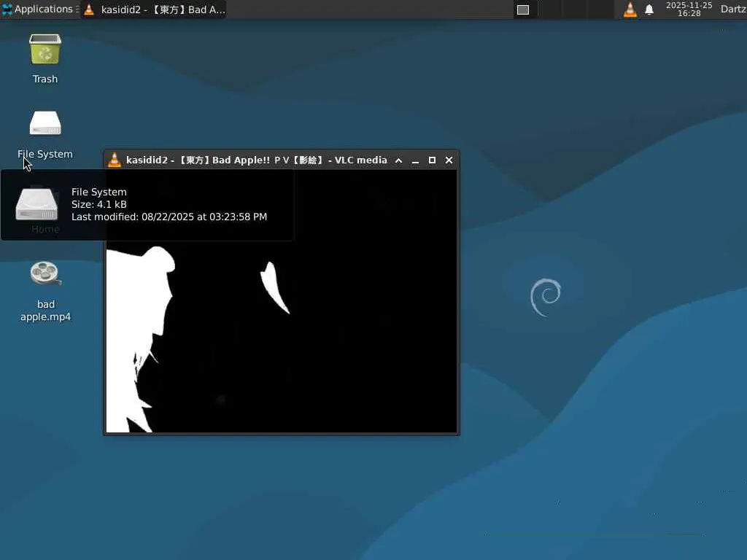Select the bad apple.mp4 video file icon
The image size is (747, 560).
tap(45, 273)
